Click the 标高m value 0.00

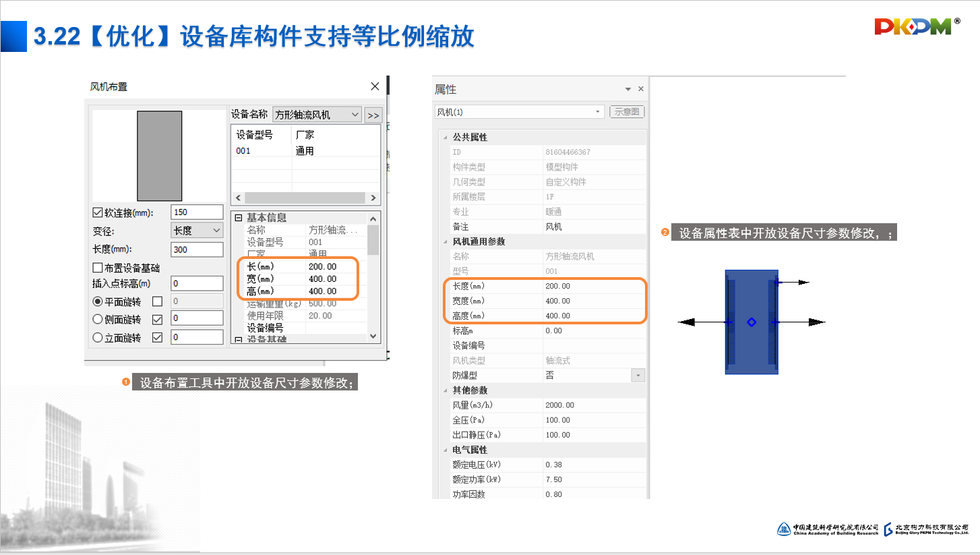point(594,330)
